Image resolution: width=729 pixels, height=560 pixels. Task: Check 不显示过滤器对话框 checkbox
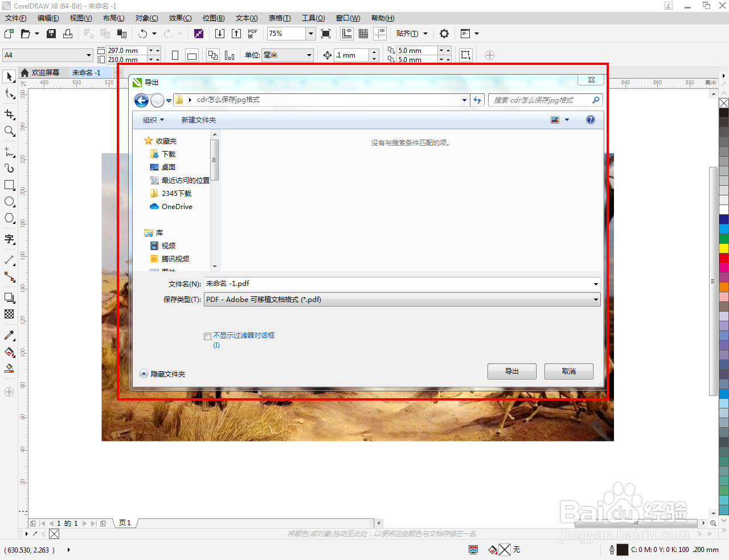[x=207, y=336]
